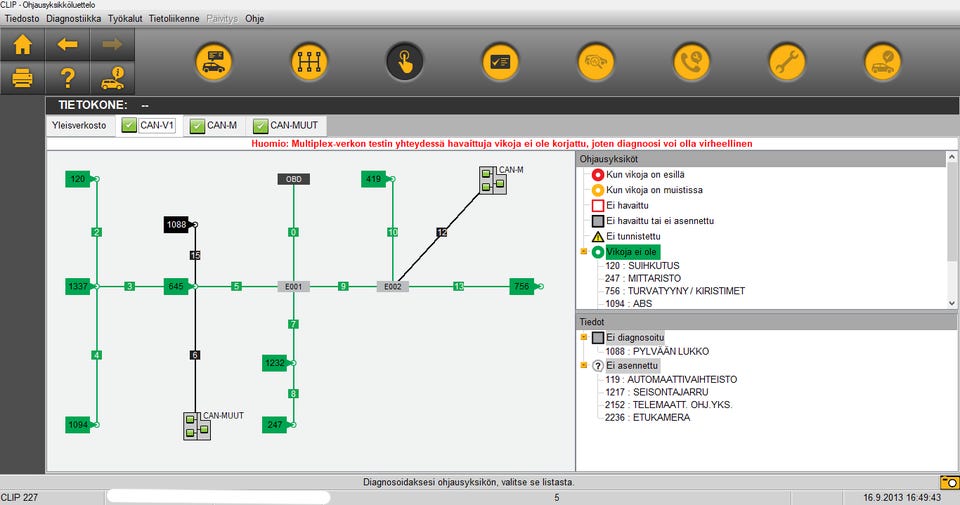Select '1217 : SEISONTAJARRU'
The height and width of the screenshot is (505, 960).
pyautogui.click(x=656, y=392)
